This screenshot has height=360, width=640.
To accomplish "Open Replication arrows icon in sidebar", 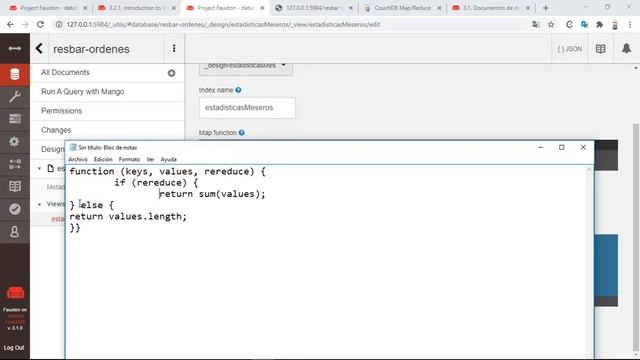I will (15, 164).
